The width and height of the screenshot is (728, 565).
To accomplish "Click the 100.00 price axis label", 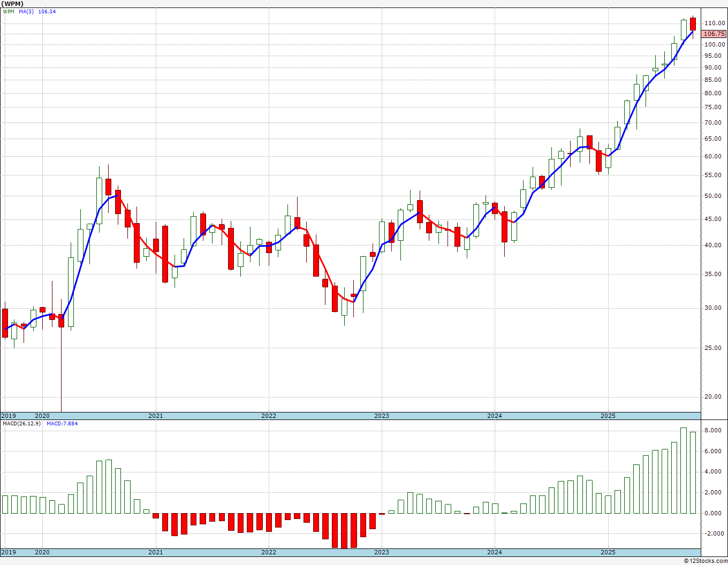I will pyautogui.click(x=715, y=44).
